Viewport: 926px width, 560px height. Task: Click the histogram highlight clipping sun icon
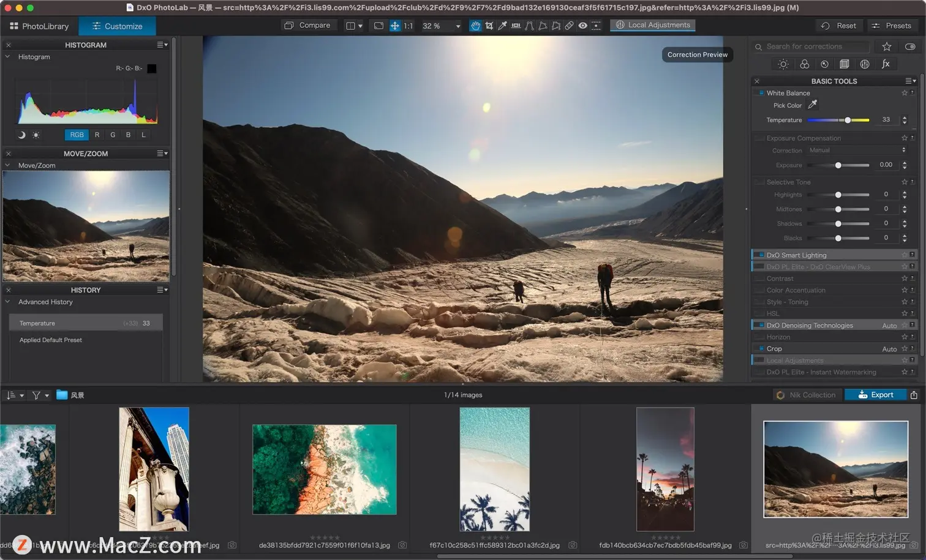tap(36, 135)
